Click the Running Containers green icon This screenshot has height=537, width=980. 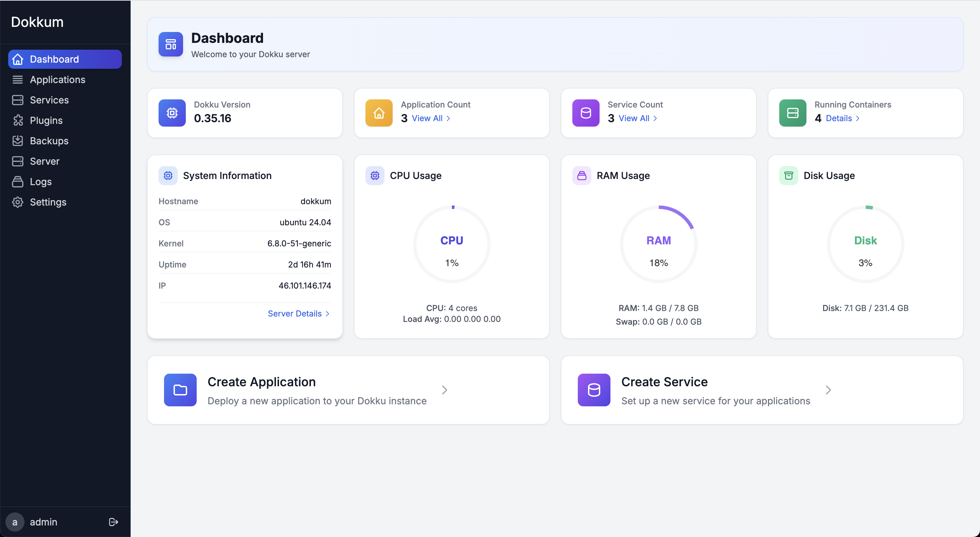click(x=793, y=113)
